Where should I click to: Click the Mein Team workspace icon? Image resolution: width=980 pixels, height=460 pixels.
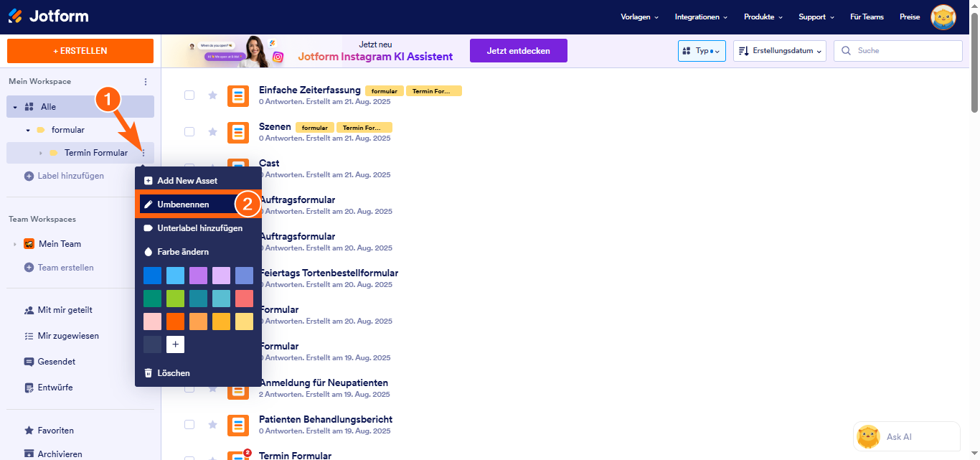(x=29, y=244)
